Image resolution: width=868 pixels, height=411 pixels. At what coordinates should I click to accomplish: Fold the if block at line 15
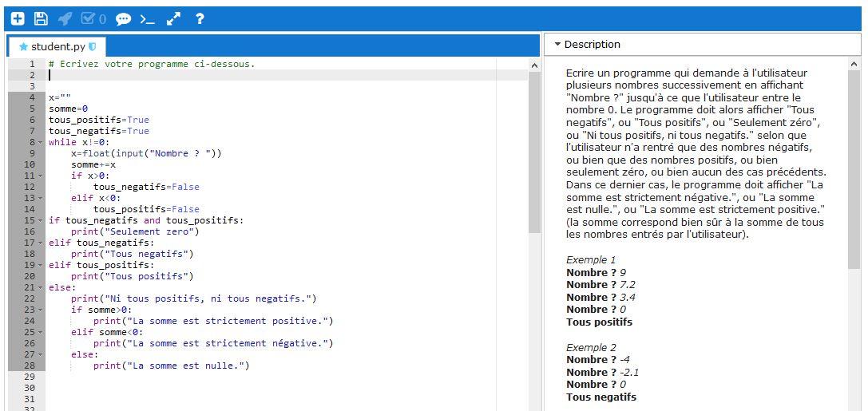click(42, 221)
